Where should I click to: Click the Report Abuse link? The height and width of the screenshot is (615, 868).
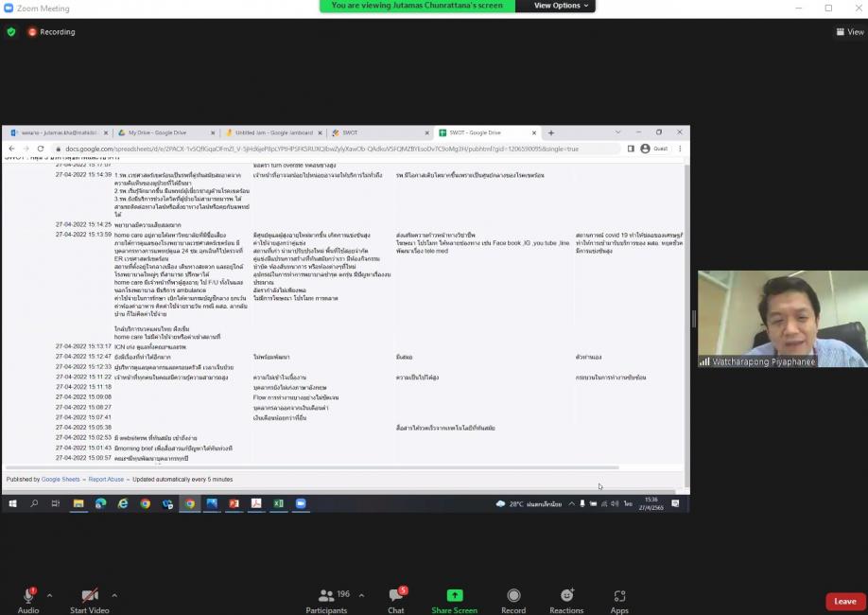[106, 479]
